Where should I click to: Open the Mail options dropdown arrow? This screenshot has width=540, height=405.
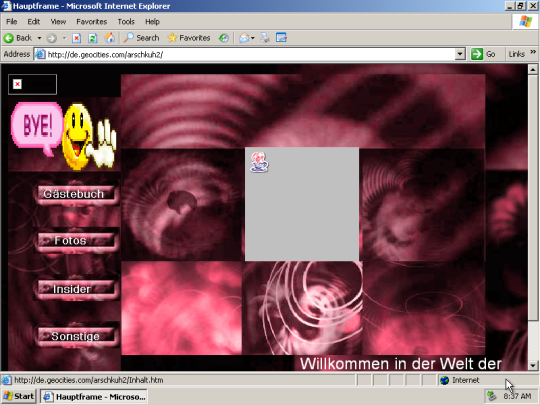(253, 38)
